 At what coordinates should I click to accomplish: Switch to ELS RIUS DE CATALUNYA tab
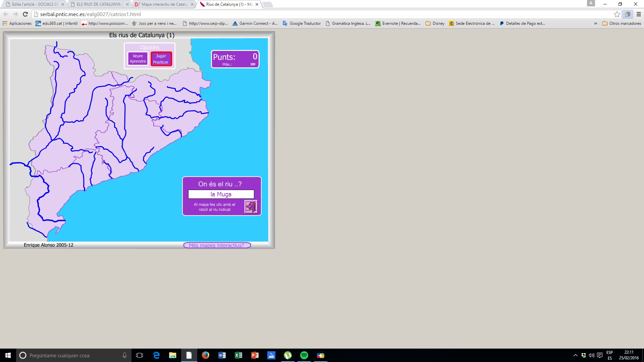[x=98, y=4]
